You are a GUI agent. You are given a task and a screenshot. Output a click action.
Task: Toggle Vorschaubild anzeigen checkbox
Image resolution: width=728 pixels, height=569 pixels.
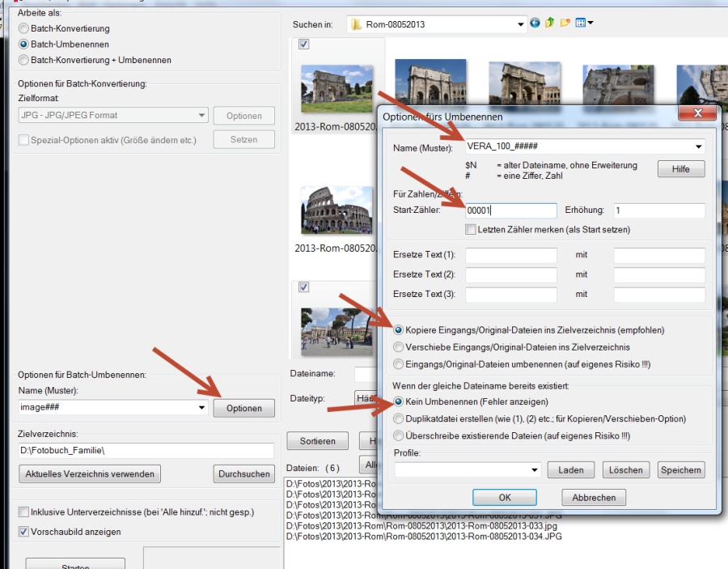pyautogui.click(x=23, y=532)
